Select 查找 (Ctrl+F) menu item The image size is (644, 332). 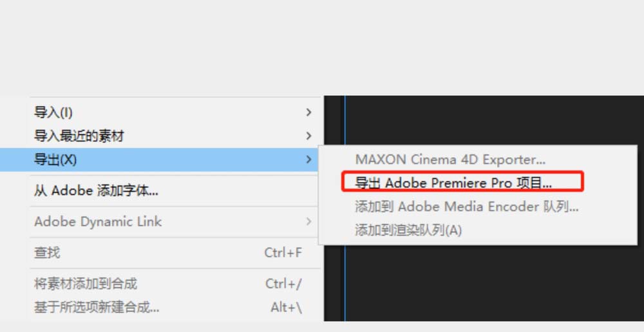47,253
